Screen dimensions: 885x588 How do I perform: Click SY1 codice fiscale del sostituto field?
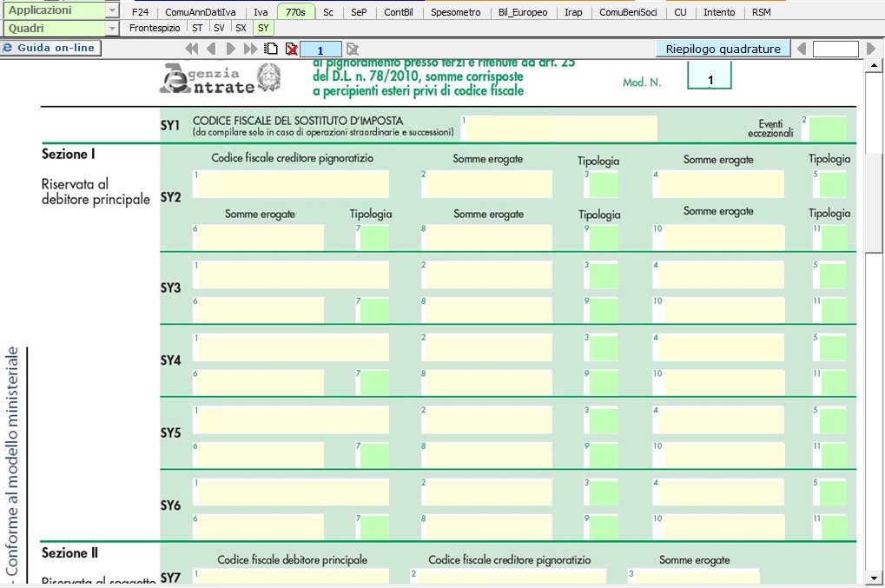[562, 129]
